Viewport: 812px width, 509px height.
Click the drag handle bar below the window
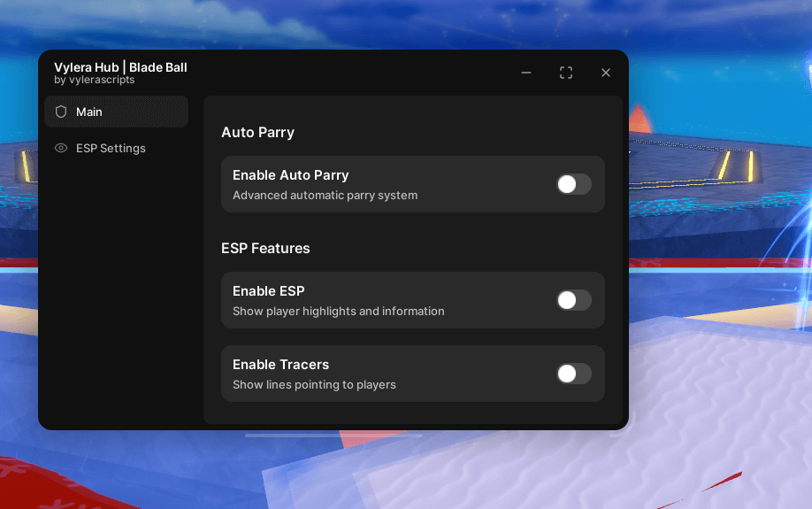(333, 436)
